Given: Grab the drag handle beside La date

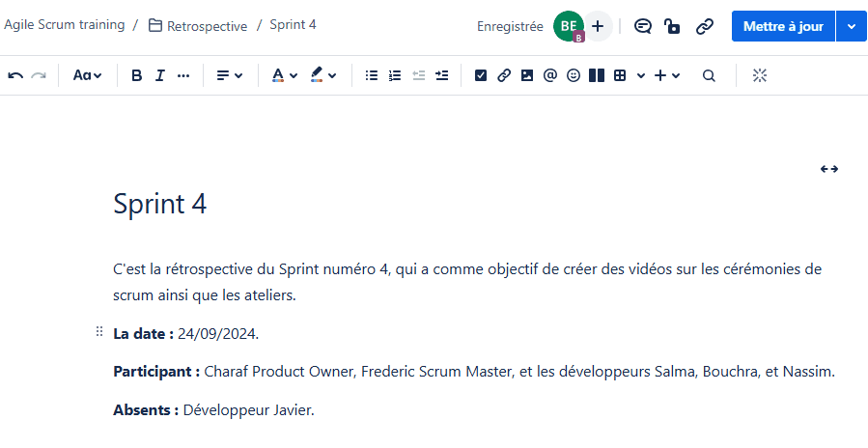Looking at the screenshot, I should click(99, 332).
